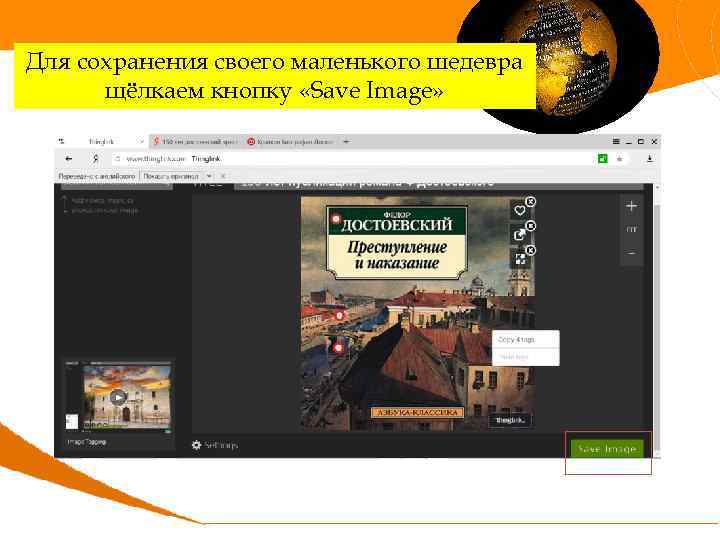Open the browser hamburger menu

(x=616, y=141)
